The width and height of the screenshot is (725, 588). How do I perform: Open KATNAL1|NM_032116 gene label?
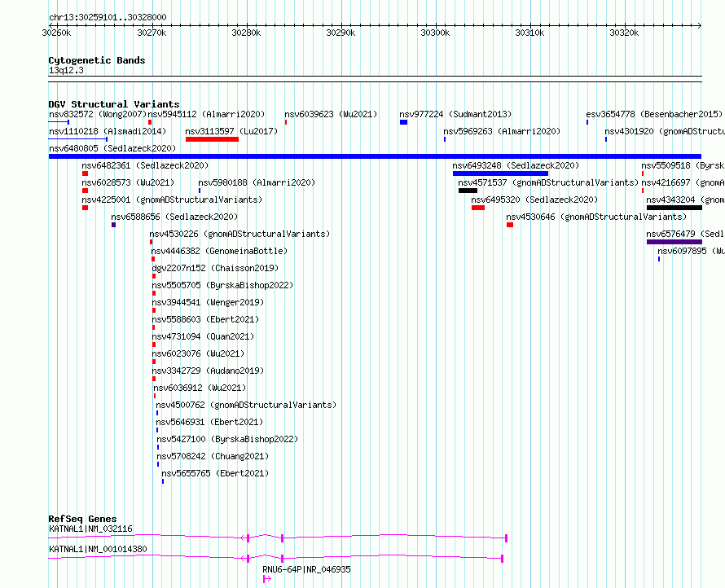click(x=90, y=529)
